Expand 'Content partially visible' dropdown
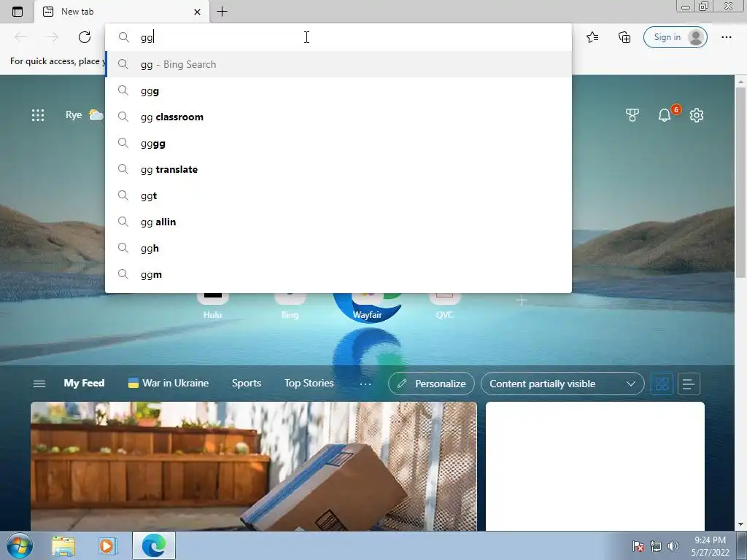The width and height of the screenshot is (747, 560). pyautogui.click(x=562, y=384)
